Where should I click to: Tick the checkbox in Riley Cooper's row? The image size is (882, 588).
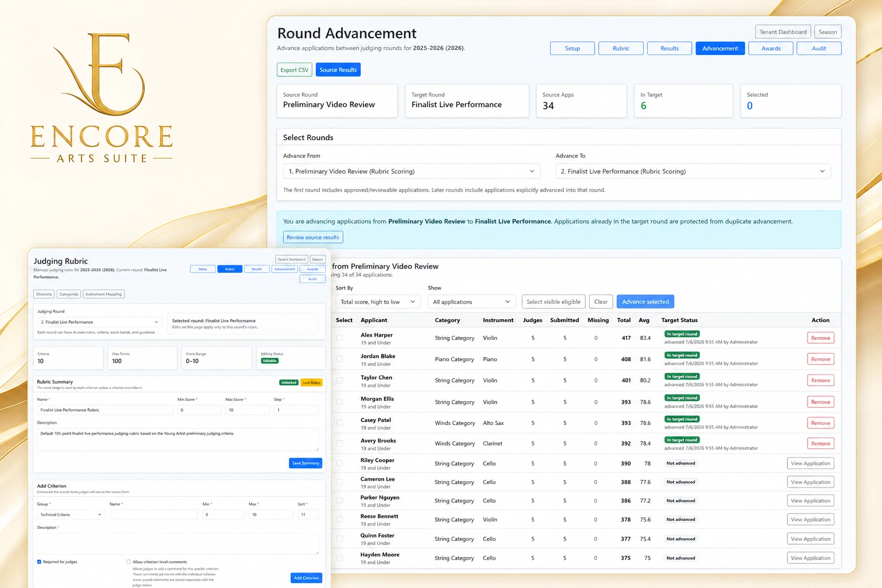coord(339,463)
